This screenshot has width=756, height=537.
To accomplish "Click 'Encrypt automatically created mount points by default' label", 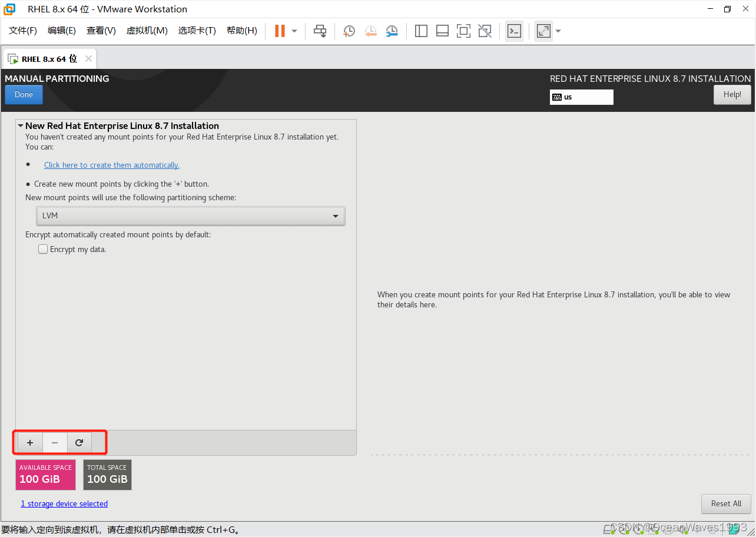I will [118, 235].
